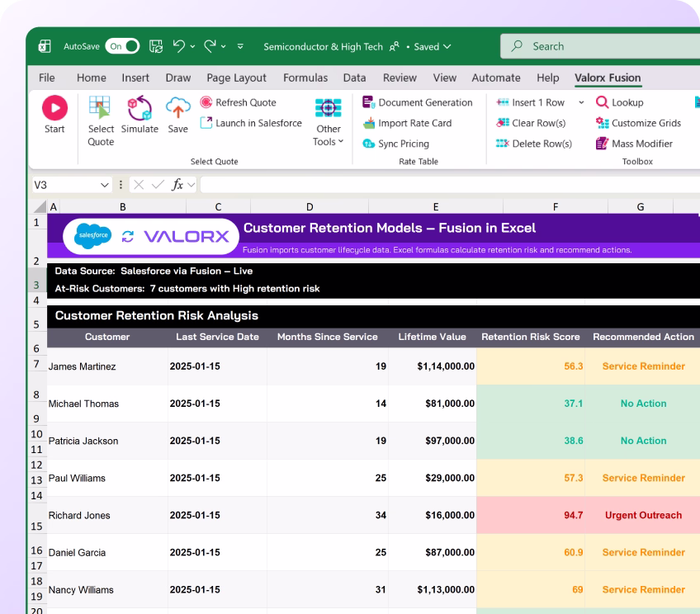Click the Redo arrow
This screenshot has height=614, width=700.
210,46
